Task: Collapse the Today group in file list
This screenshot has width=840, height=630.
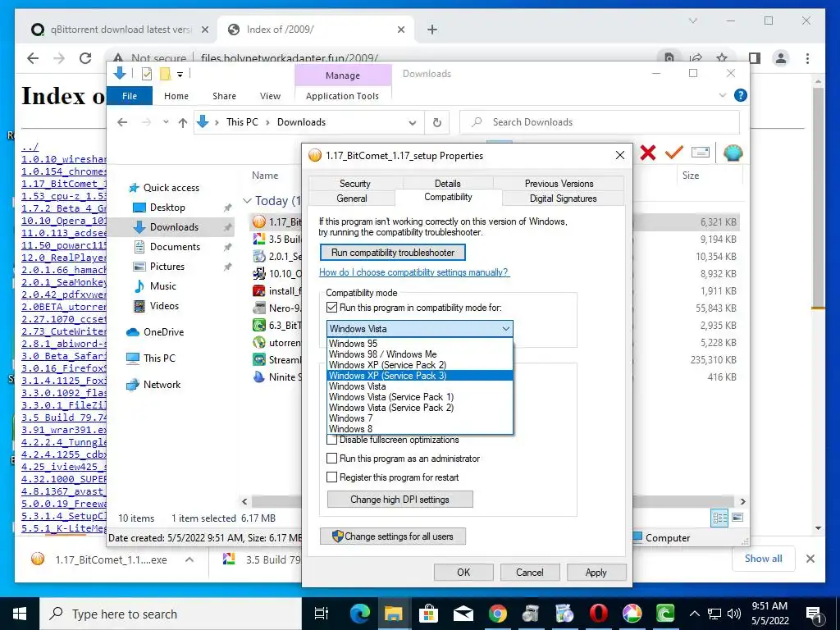Action: [247, 200]
